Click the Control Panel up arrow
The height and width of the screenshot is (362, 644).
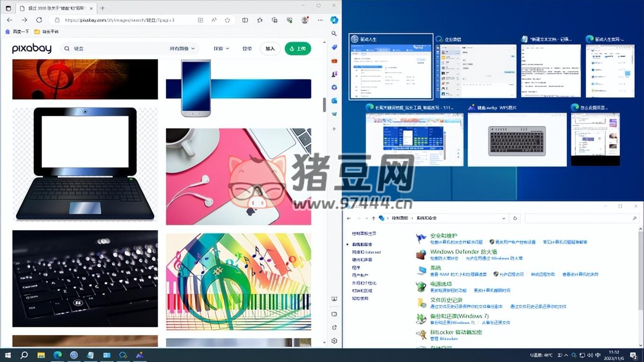click(x=374, y=218)
